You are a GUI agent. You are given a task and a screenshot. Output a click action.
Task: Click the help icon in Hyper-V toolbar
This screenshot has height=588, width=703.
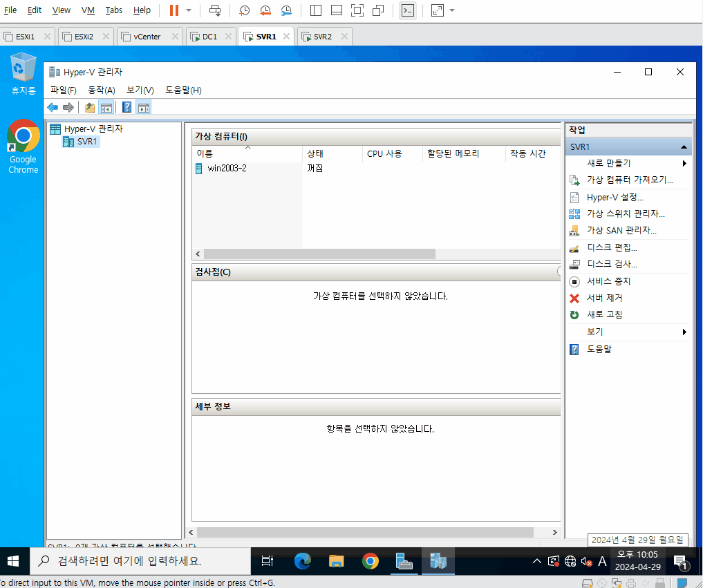pyautogui.click(x=127, y=108)
